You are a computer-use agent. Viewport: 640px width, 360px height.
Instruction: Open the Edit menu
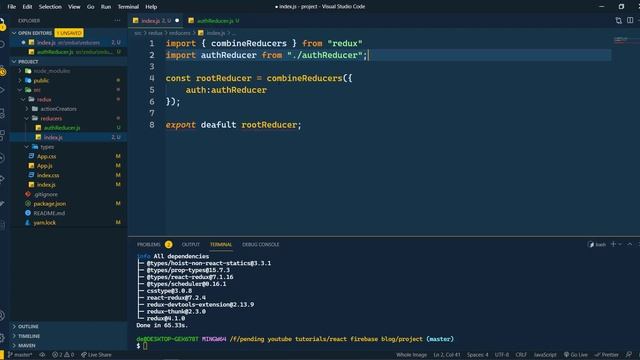27,7
